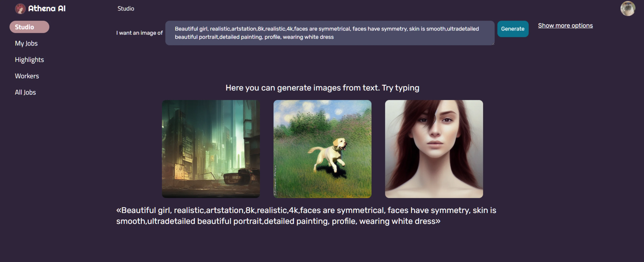This screenshot has height=262, width=644.
Task: Click the Athena AI logo icon
Action: click(20, 9)
